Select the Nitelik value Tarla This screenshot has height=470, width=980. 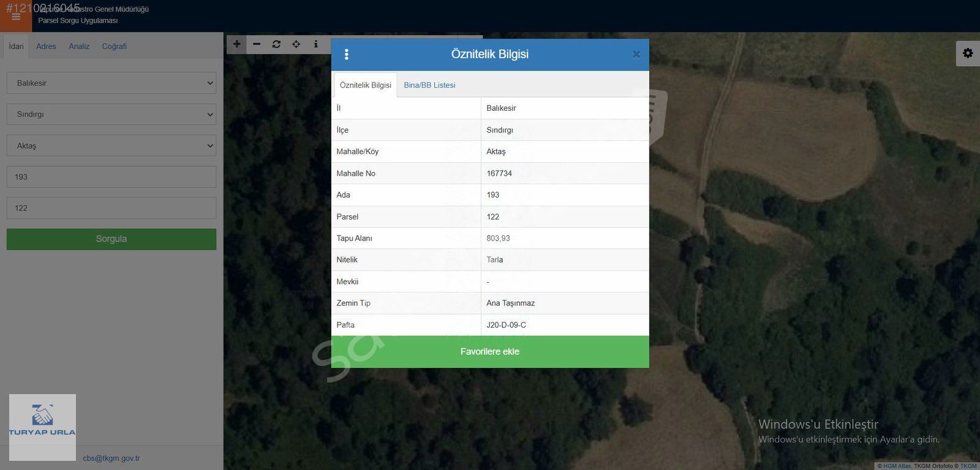coord(495,259)
